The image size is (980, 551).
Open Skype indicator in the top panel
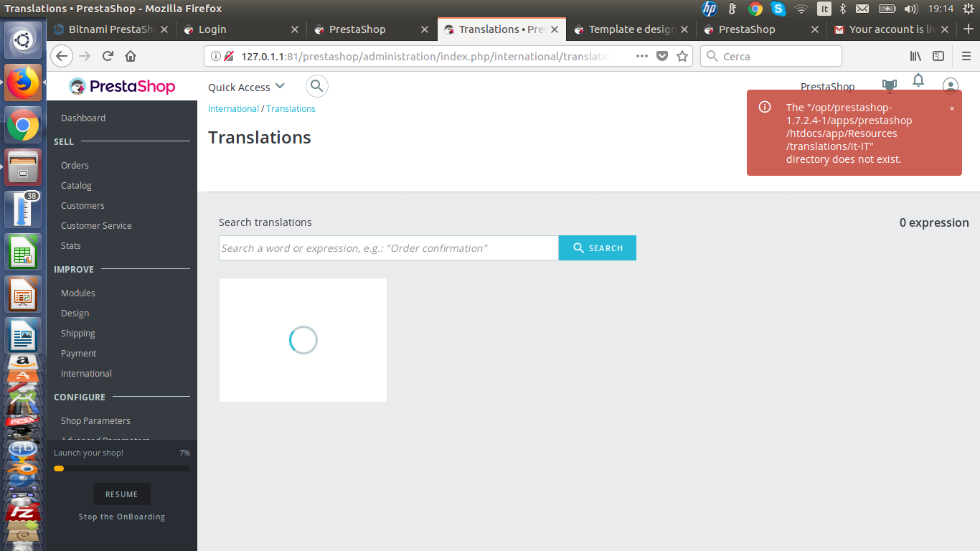tap(778, 9)
